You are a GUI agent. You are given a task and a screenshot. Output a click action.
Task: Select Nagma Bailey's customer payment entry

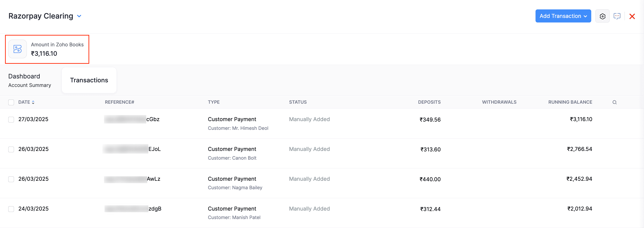pyautogui.click(x=11, y=179)
